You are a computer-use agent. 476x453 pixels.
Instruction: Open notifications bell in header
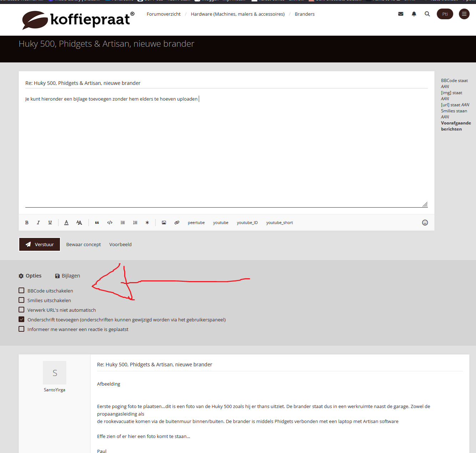(414, 14)
